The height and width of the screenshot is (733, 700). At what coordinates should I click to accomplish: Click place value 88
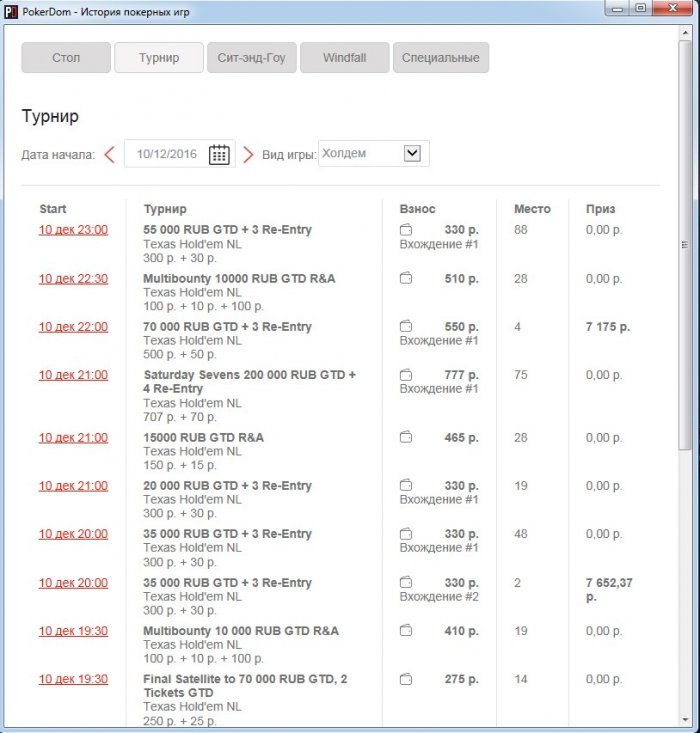pyautogui.click(x=520, y=230)
